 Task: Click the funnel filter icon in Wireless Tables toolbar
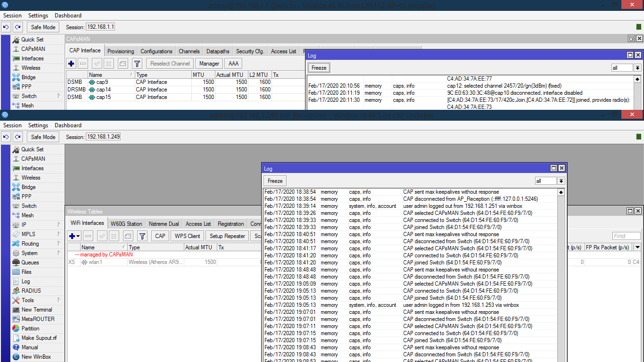click(x=142, y=236)
